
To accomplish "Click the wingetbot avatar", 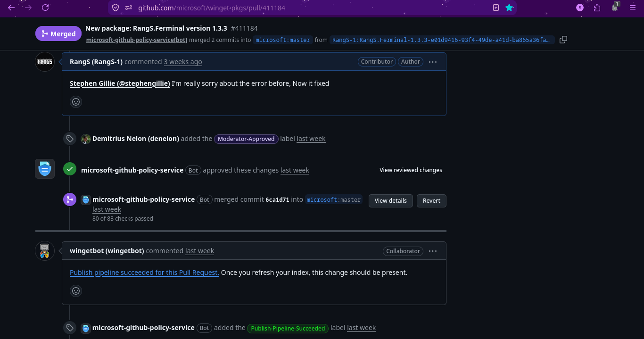I will pyautogui.click(x=45, y=251).
